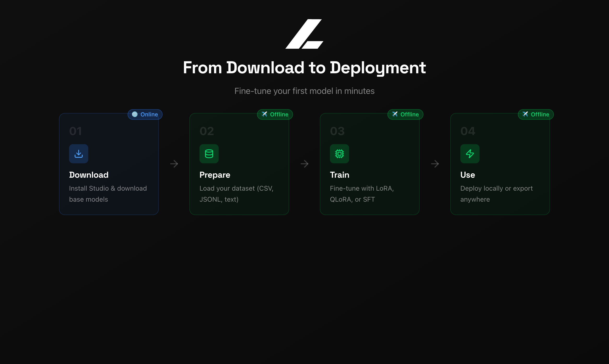Click the arrow between Train and Use
The image size is (609, 364).
pos(435,164)
